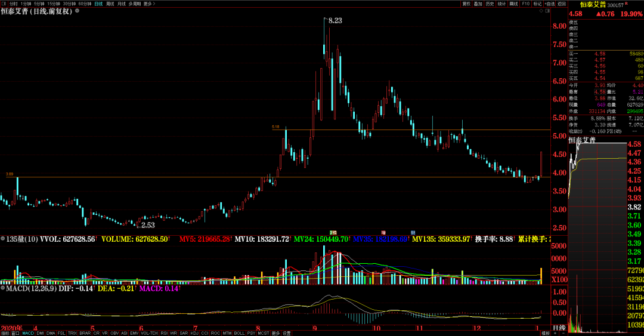The height and width of the screenshot is (336, 644).
Task: Open 更多 indicators in bottom bar
Action: tap(275, 333)
